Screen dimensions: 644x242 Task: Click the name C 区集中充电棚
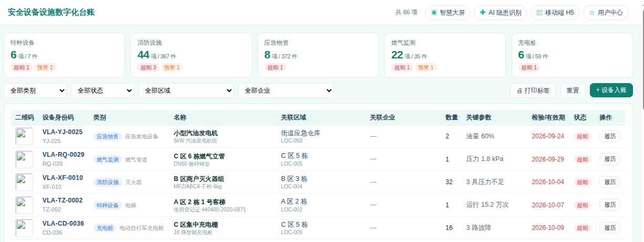coord(195,225)
